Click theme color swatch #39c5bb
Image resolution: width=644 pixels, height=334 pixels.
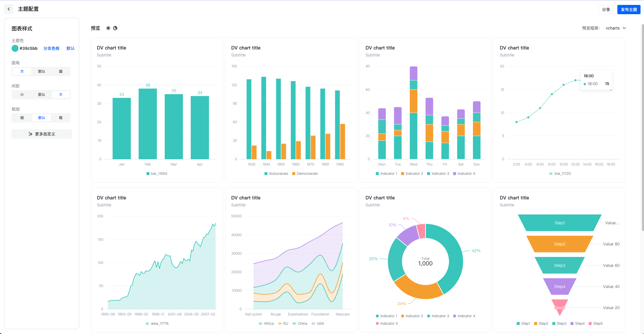pos(15,48)
